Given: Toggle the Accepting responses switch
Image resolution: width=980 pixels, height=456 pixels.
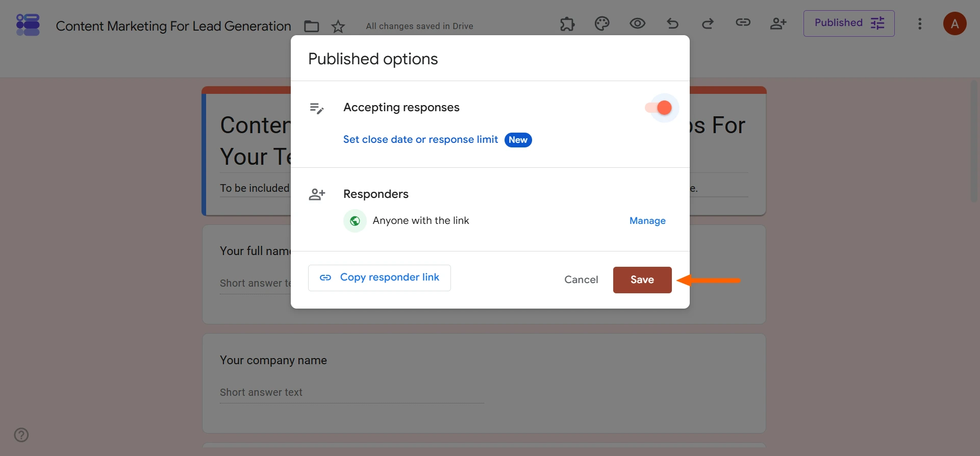Looking at the screenshot, I should 659,108.
